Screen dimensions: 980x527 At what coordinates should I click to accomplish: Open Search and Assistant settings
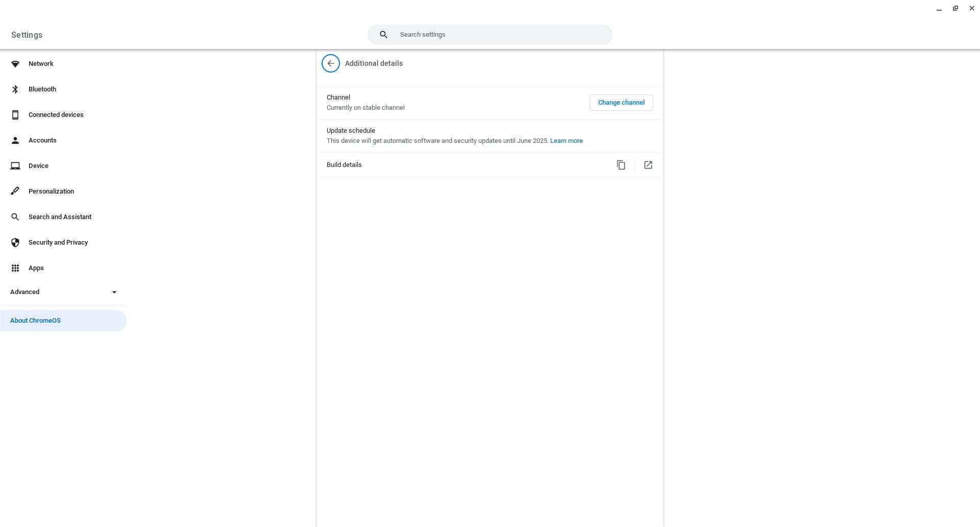64,217
